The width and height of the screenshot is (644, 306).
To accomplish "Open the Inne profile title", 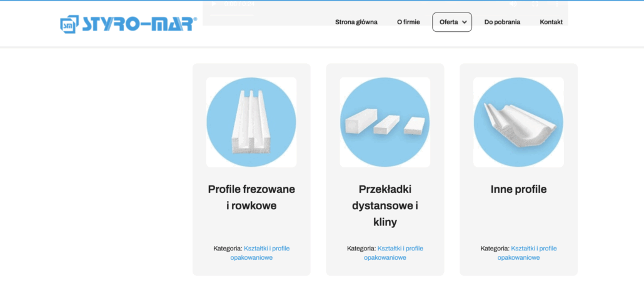I will pyautogui.click(x=518, y=189).
